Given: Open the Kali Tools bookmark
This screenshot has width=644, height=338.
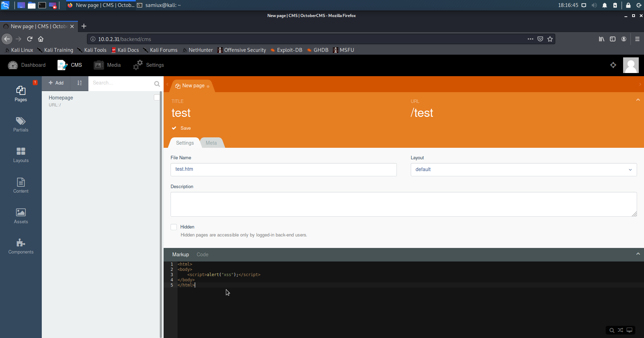Looking at the screenshot, I should pos(92,50).
